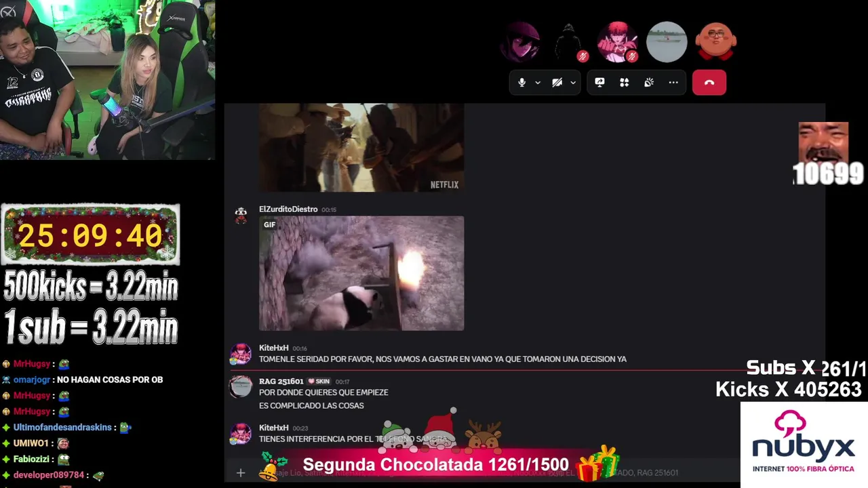Image resolution: width=868 pixels, height=488 pixels.
Task: Open camera options chevron next to camera
Action: (x=573, y=83)
